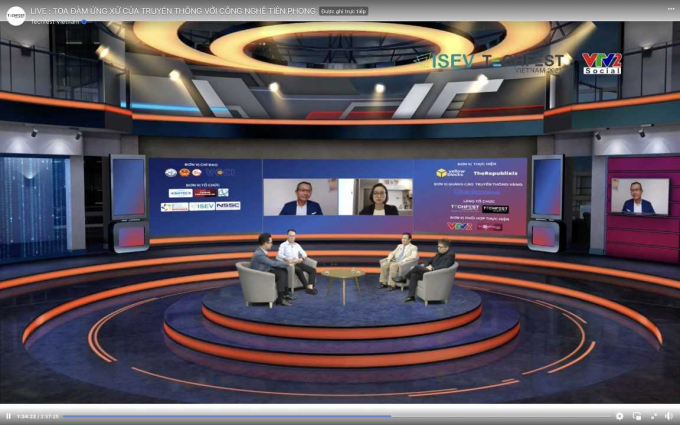The image size is (680, 425).
Task: Click the 'Được ghi trực tiếp' badge
Action: coord(343,10)
